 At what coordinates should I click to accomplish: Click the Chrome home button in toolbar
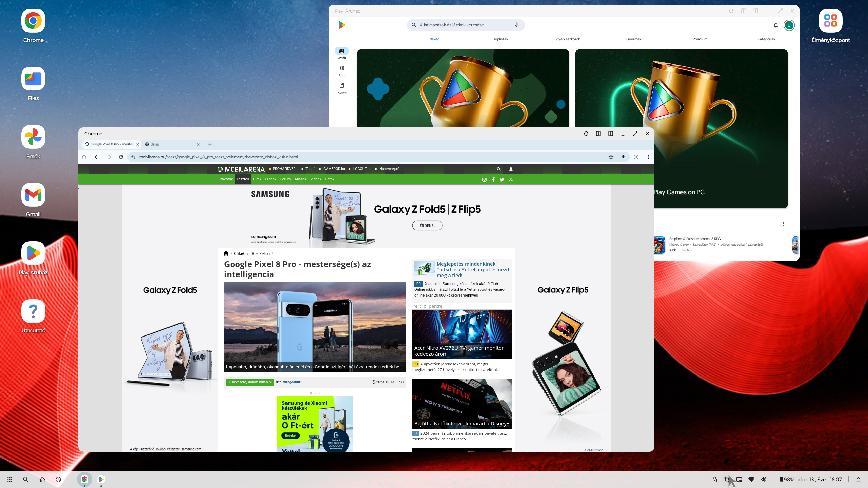tap(84, 157)
